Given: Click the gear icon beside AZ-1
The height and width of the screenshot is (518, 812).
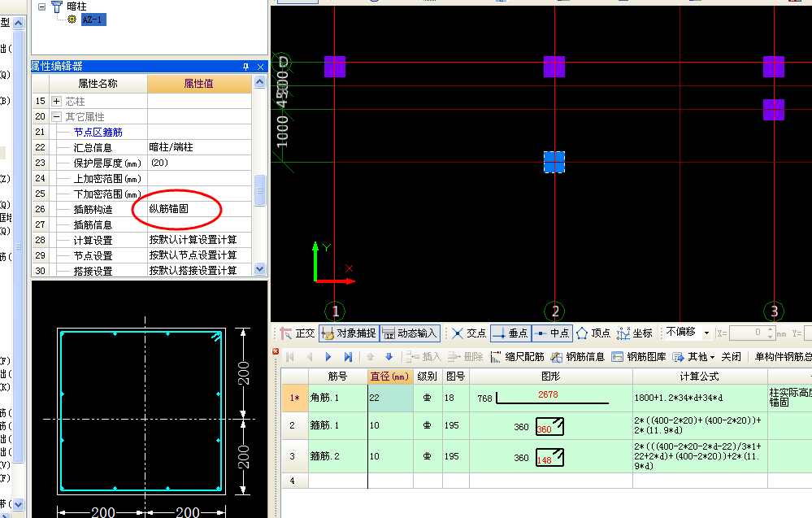Looking at the screenshot, I should click(x=72, y=20).
